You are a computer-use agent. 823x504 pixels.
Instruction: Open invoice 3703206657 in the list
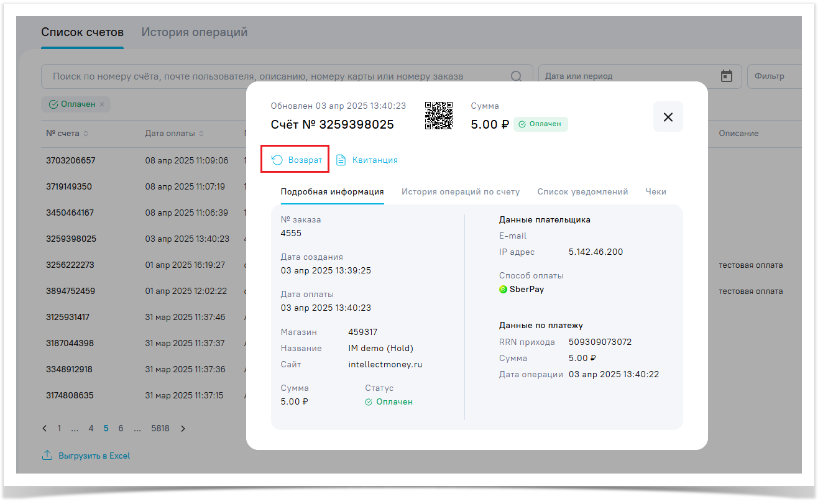[71, 160]
